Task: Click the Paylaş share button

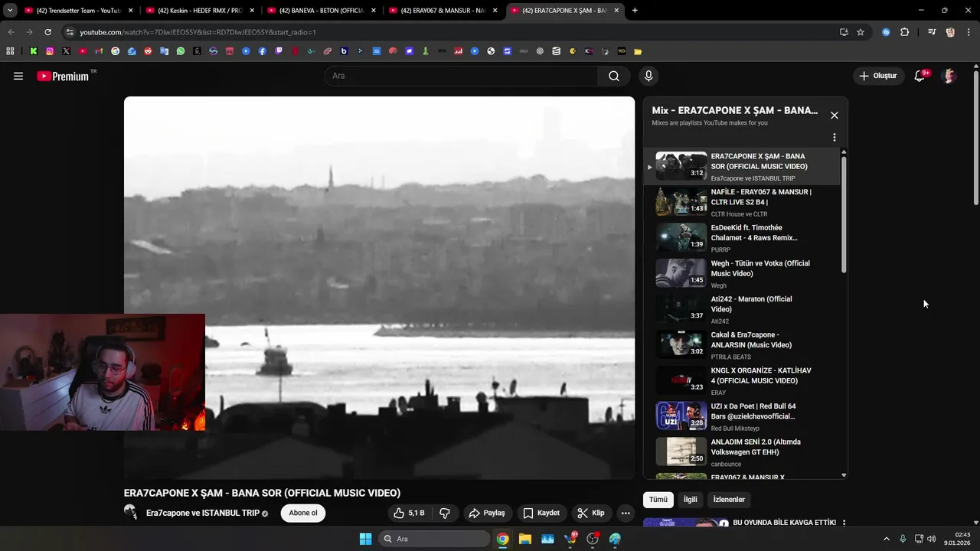Action: (487, 513)
